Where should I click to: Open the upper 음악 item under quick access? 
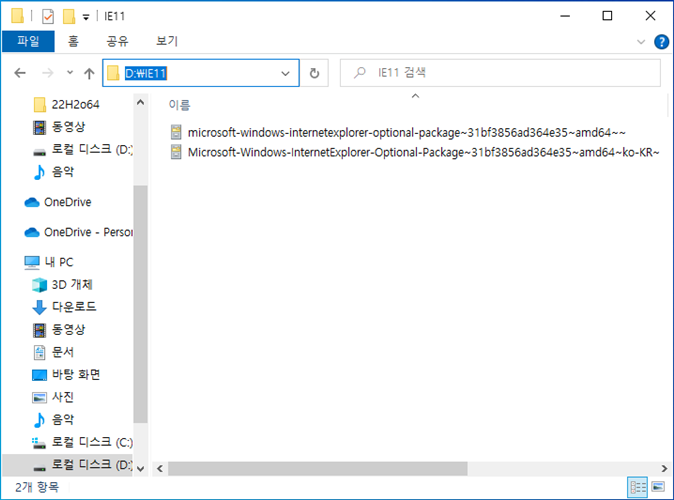coord(53,172)
